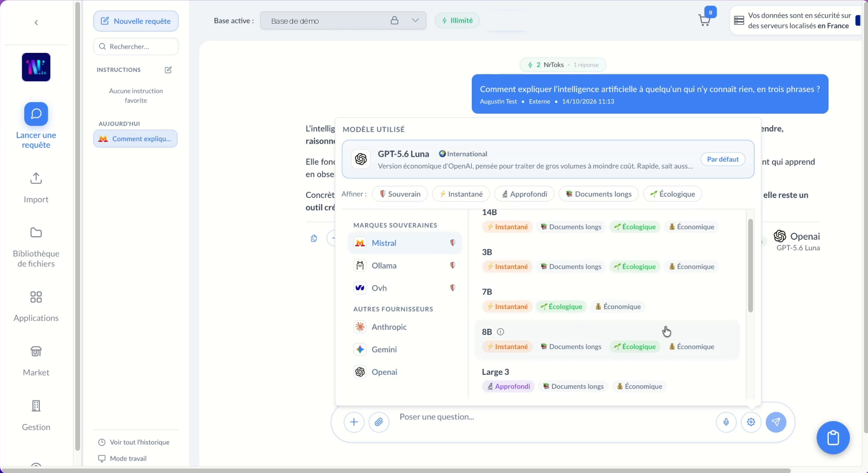Select the Anthropic provider

pyautogui.click(x=405, y=327)
